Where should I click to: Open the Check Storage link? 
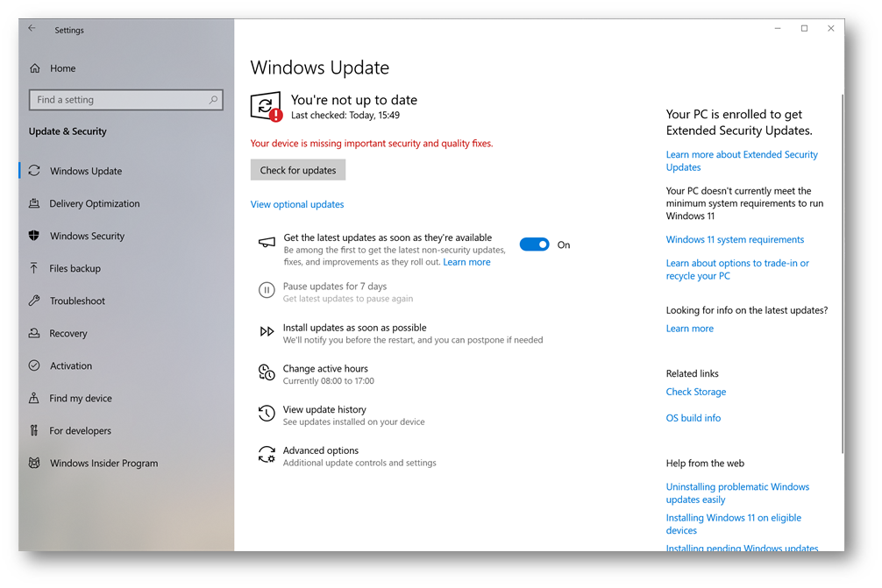click(696, 392)
